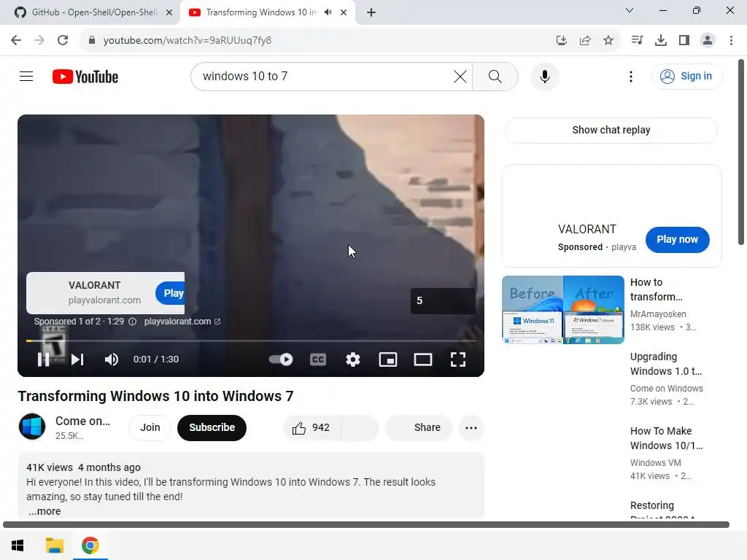The image size is (747, 560).
Task: Toggle closed captions CC button
Action: pos(318,359)
